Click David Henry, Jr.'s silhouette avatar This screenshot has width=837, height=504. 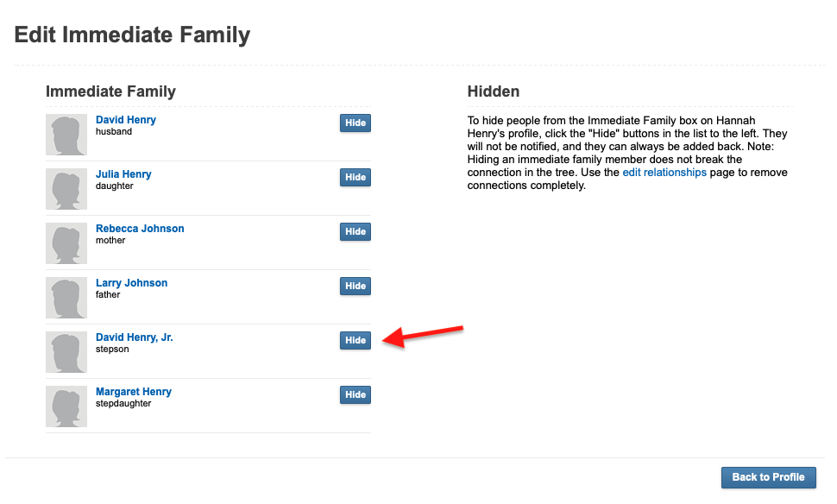coord(66,352)
